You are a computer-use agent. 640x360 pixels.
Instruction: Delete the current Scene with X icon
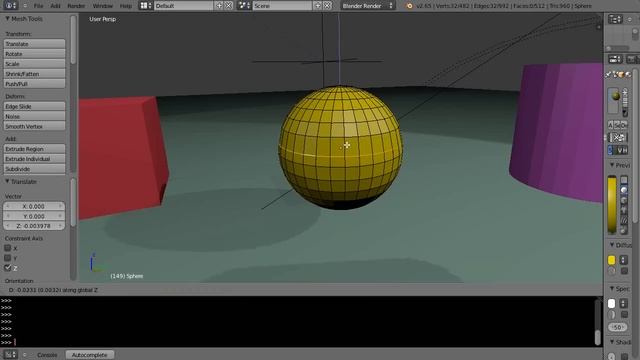point(327,6)
